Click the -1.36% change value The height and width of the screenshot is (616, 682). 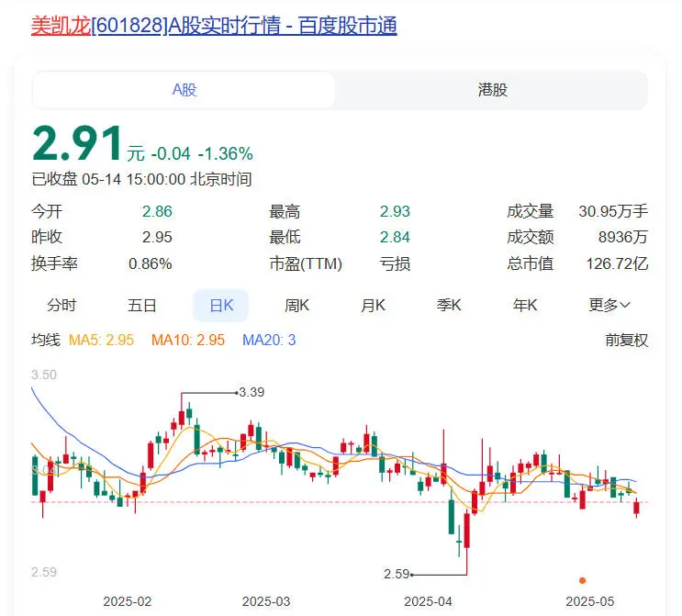[x=225, y=153]
